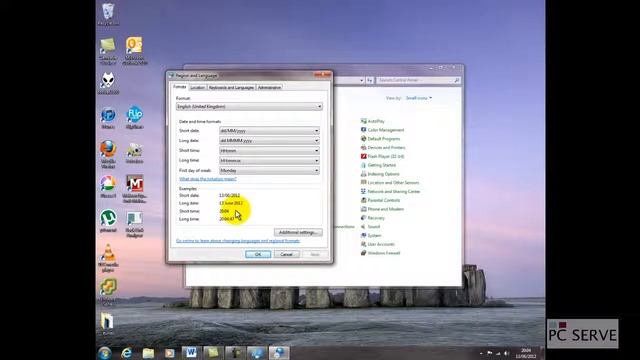This screenshot has width=640, height=360.
Task: Open Parental Controls in Control Panel
Action: click(x=384, y=200)
